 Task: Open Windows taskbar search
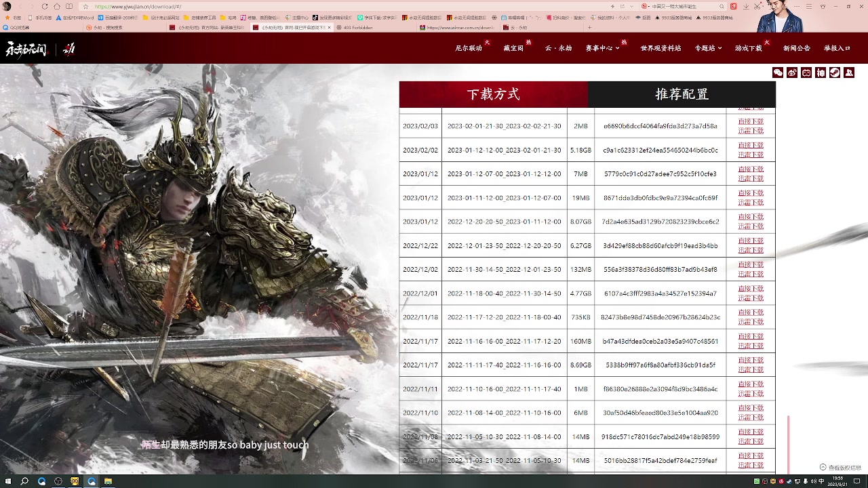(24, 481)
